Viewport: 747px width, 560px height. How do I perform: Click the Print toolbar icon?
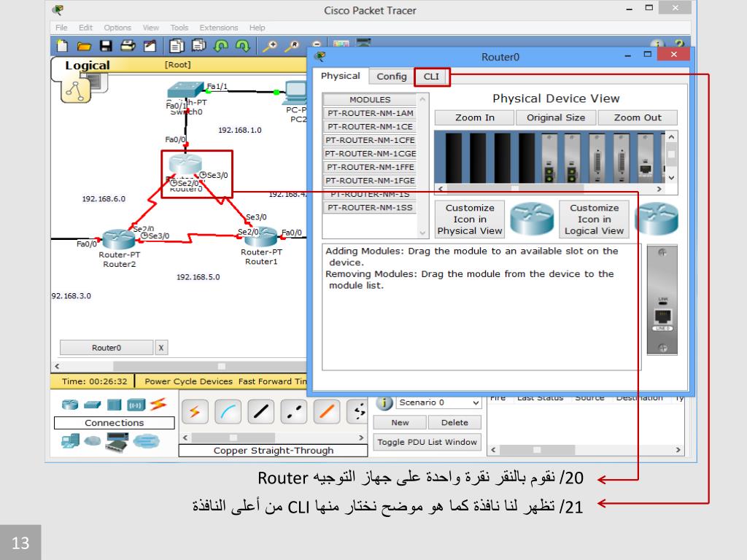point(128,46)
